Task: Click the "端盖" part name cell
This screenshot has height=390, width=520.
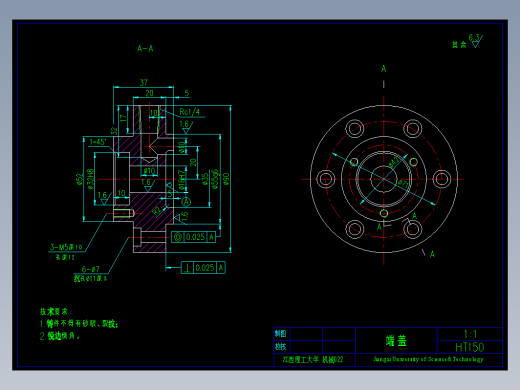Action: pos(396,341)
